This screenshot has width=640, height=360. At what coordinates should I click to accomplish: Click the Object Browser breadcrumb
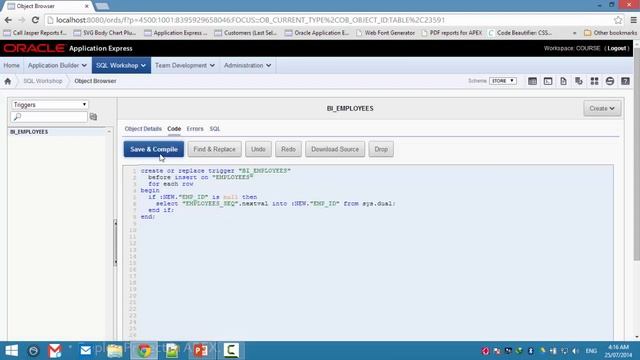click(95, 81)
